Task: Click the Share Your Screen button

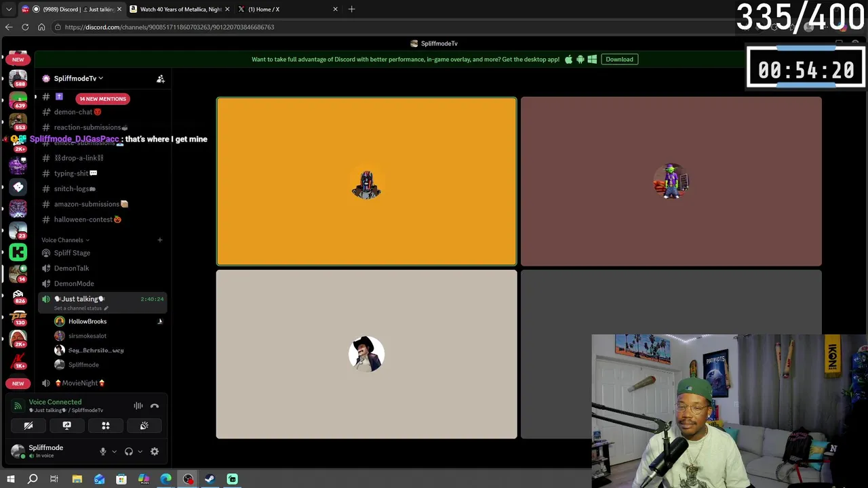Action: [66, 426]
